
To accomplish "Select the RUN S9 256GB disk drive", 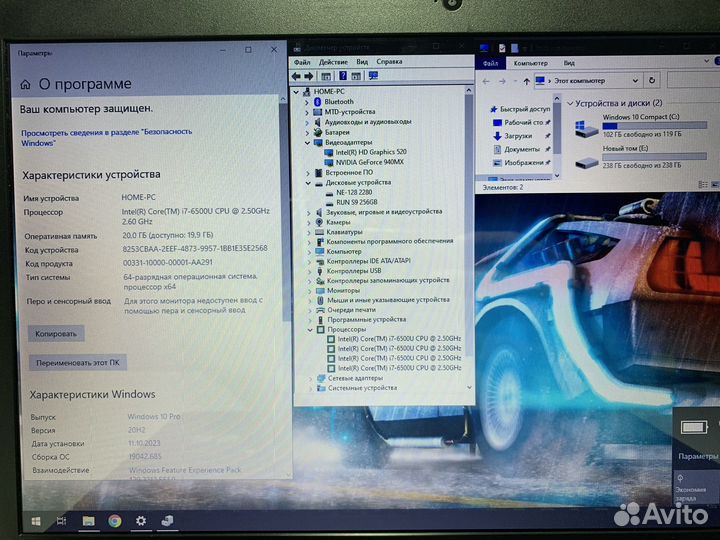I will (357, 202).
